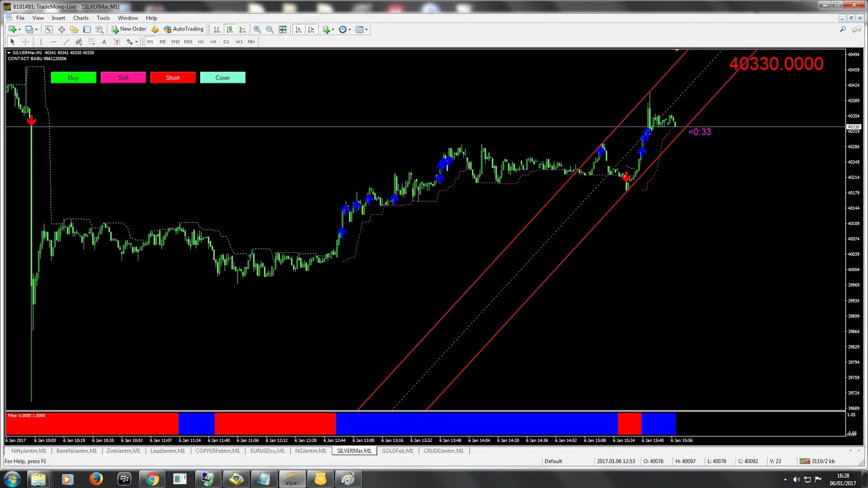This screenshot has height=488, width=868.
Task: Enable chart auto scroll
Action: 298,29
